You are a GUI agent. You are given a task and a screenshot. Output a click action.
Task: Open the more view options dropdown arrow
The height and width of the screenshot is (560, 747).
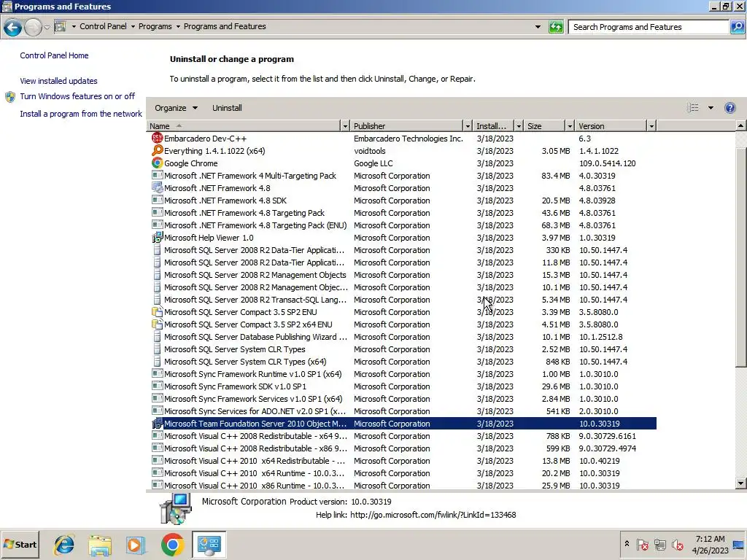coord(711,108)
